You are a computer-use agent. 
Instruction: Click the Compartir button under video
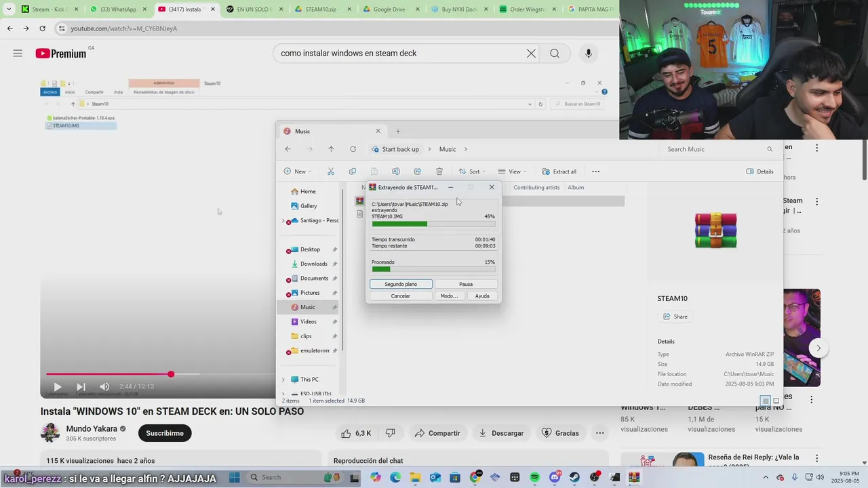437,433
